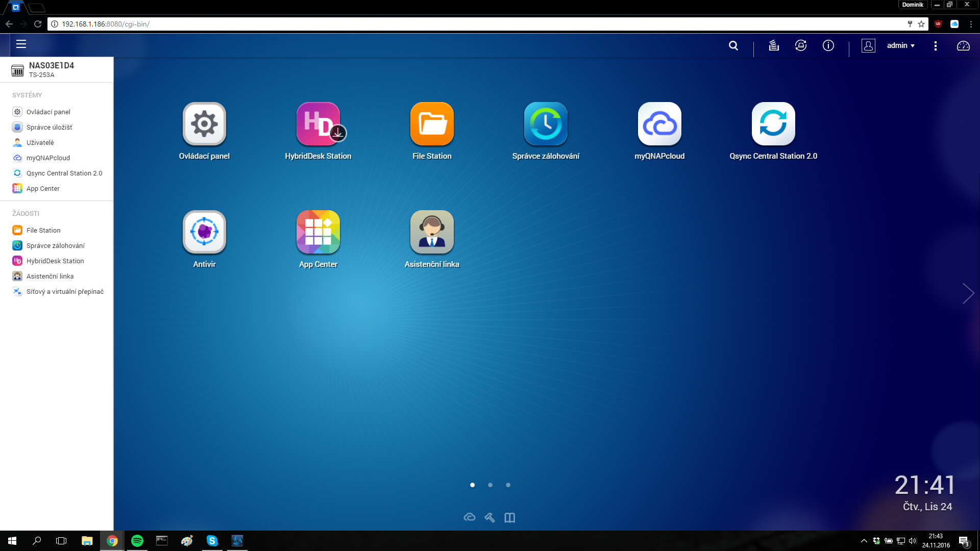Image resolution: width=980 pixels, height=551 pixels.
Task: Select Správce úložišť in sidebar menu
Action: tap(49, 127)
